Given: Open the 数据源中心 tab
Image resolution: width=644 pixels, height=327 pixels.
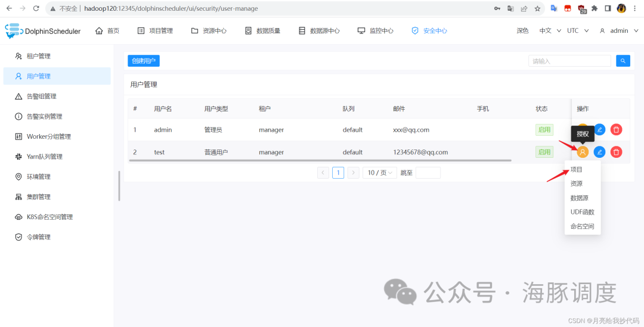Looking at the screenshot, I should 319,31.
